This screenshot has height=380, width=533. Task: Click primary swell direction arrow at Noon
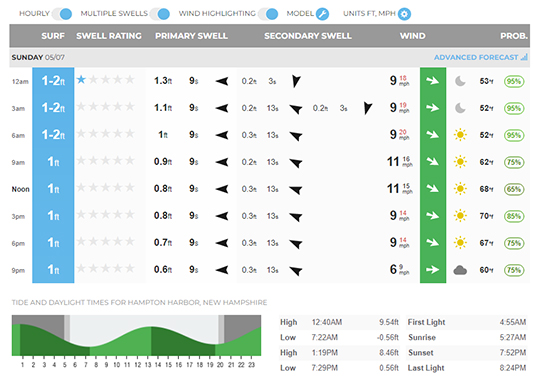pos(222,189)
